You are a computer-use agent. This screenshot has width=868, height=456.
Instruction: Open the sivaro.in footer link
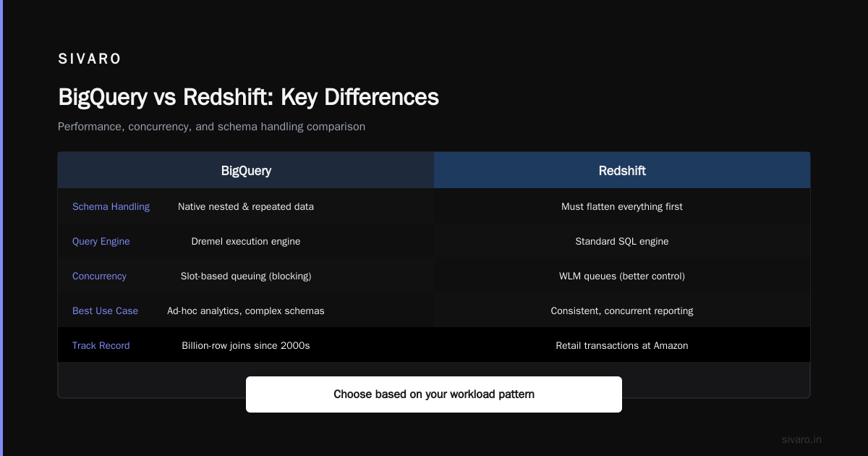click(x=801, y=439)
